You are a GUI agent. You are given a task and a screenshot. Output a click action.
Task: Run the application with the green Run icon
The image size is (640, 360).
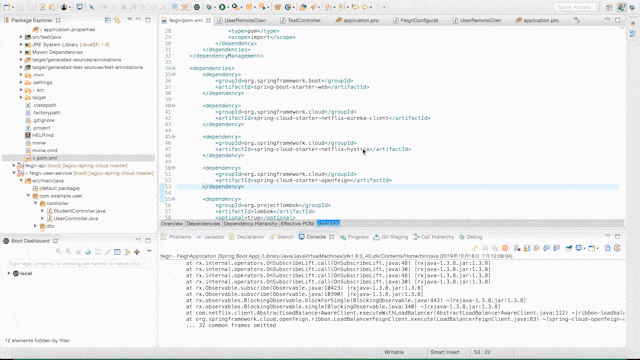(222, 7)
